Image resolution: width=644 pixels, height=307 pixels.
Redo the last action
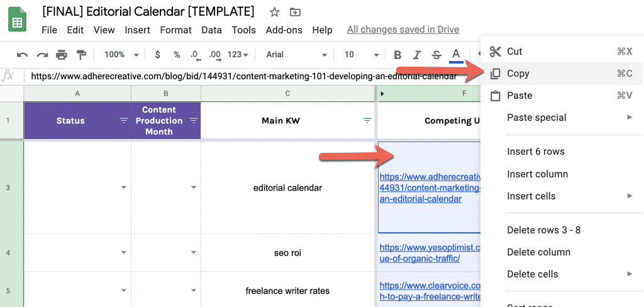(42, 55)
